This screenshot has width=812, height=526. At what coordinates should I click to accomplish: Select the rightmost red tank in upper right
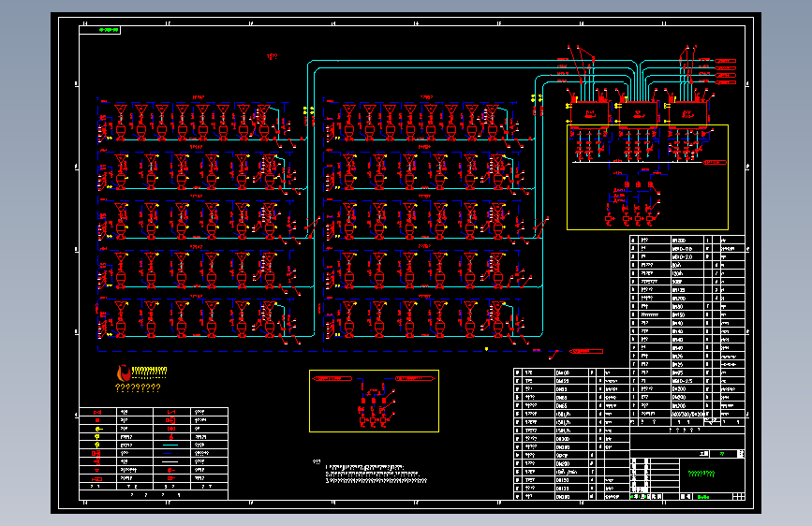coord(687,113)
